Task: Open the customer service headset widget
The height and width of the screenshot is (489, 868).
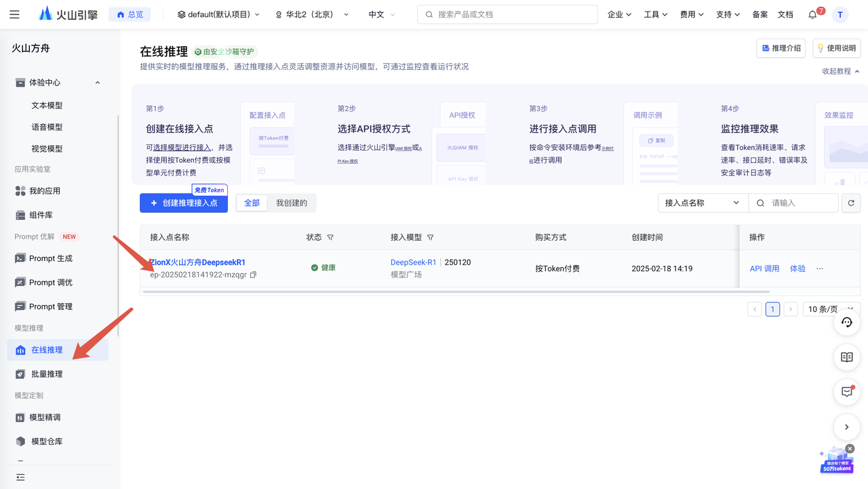Action: point(846,322)
